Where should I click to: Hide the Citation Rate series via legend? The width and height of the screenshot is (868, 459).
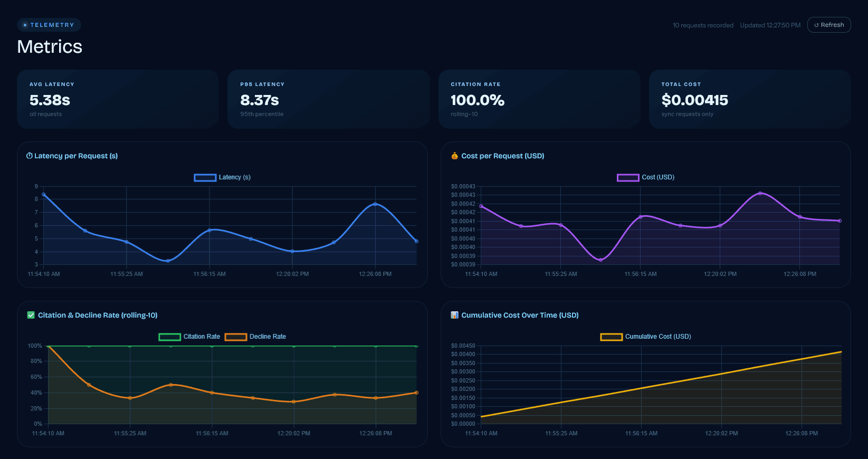point(189,337)
